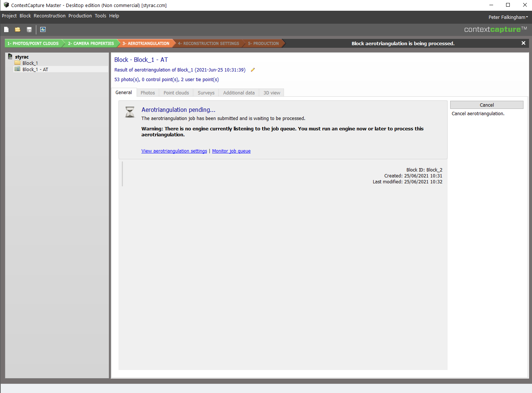Select Block_1 - AT in project tree
532x393 pixels.
coord(35,70)
